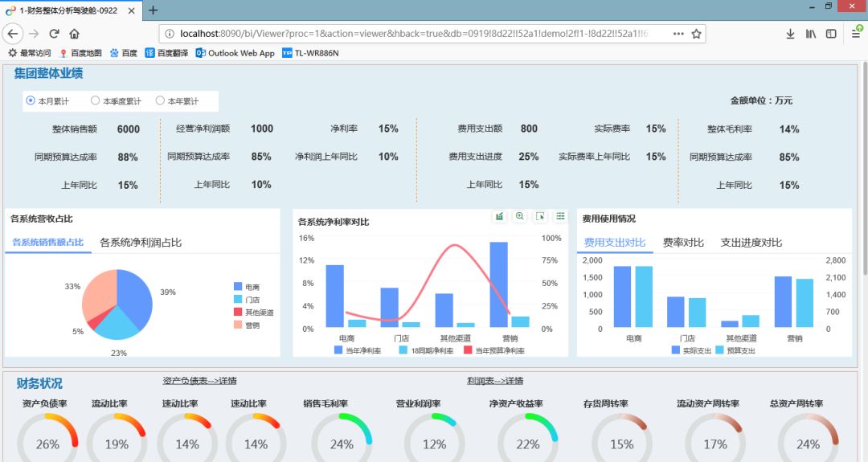The width and height of the screenshot is (868, 462).
Task: Click the browser forward arrow
Action: click(34, 34)
